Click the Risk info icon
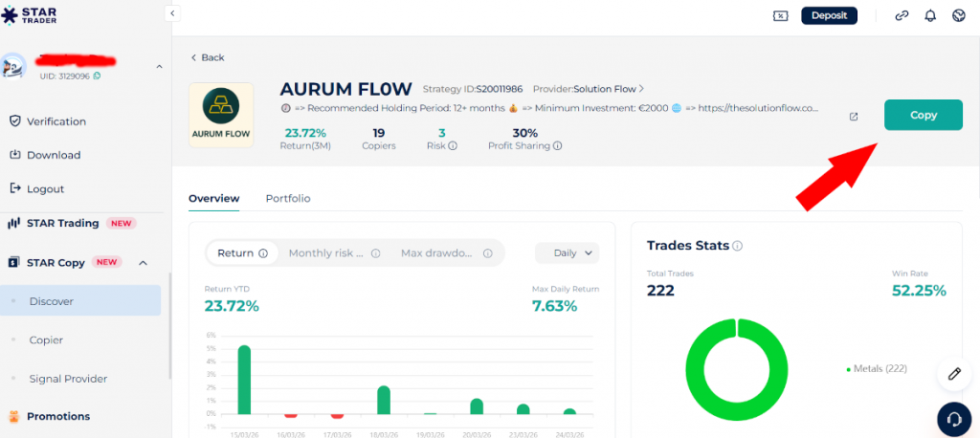 coord(453,146)
